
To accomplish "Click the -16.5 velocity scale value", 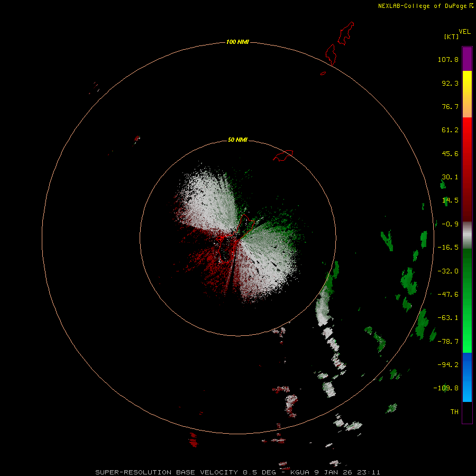I will [448, 248].
